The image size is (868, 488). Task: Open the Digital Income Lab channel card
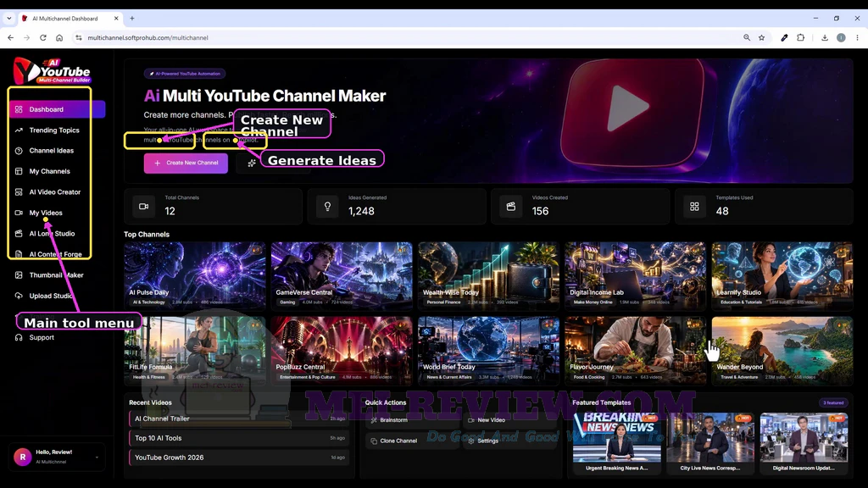pos(636,275)
